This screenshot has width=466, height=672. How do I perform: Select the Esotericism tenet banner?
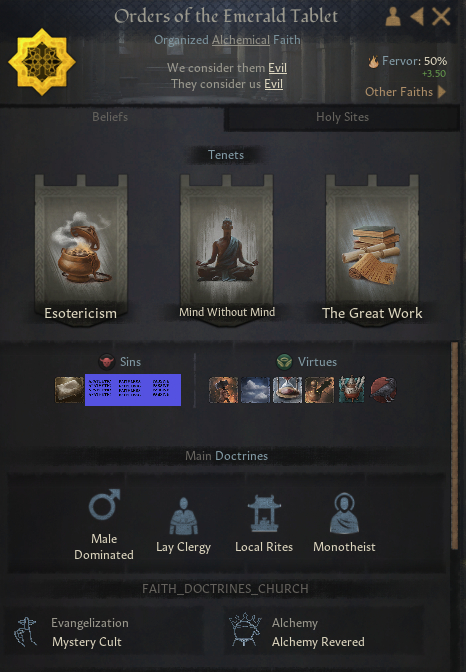(81, 249)
